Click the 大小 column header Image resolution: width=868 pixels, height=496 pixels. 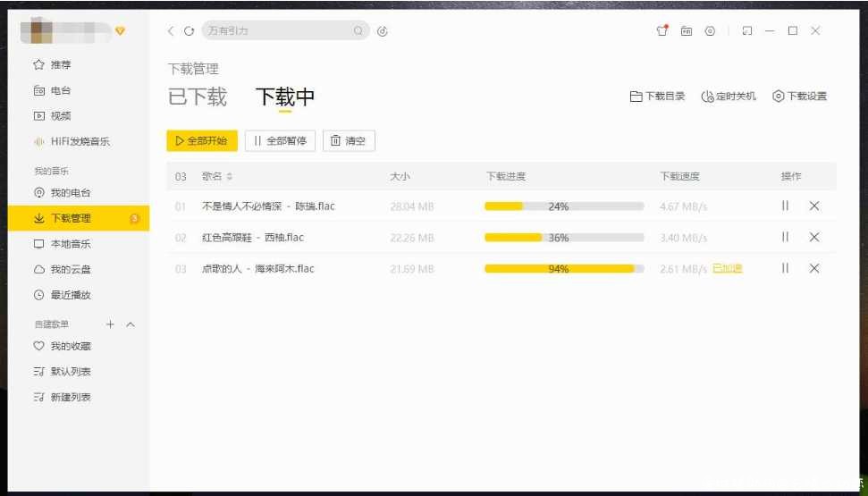(x=400, y=177)
